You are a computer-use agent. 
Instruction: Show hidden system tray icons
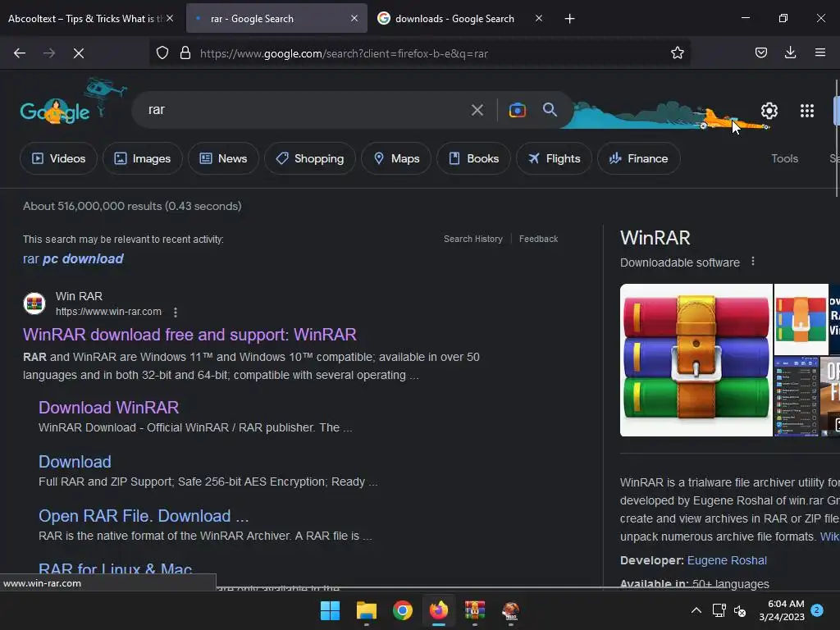point(696,610)
